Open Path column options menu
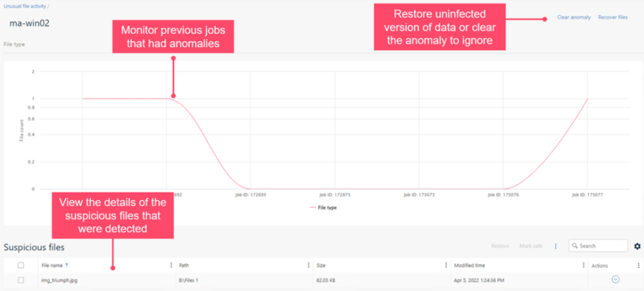The height and width of the screenshot is (291, 644). [308, 265]
